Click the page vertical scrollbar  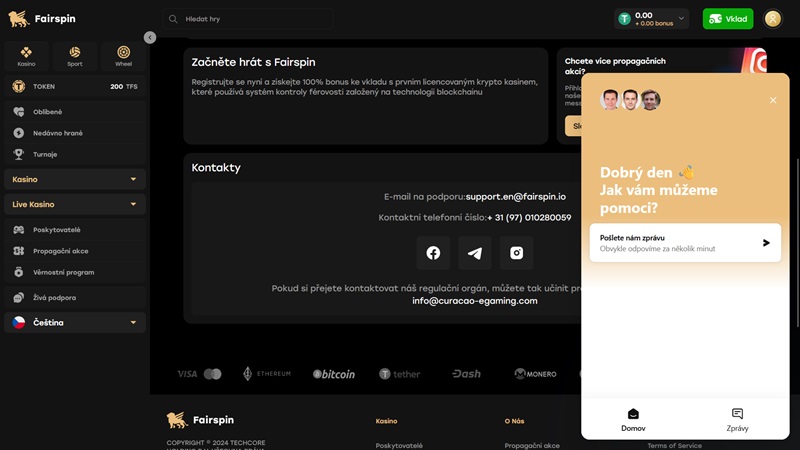797,243
